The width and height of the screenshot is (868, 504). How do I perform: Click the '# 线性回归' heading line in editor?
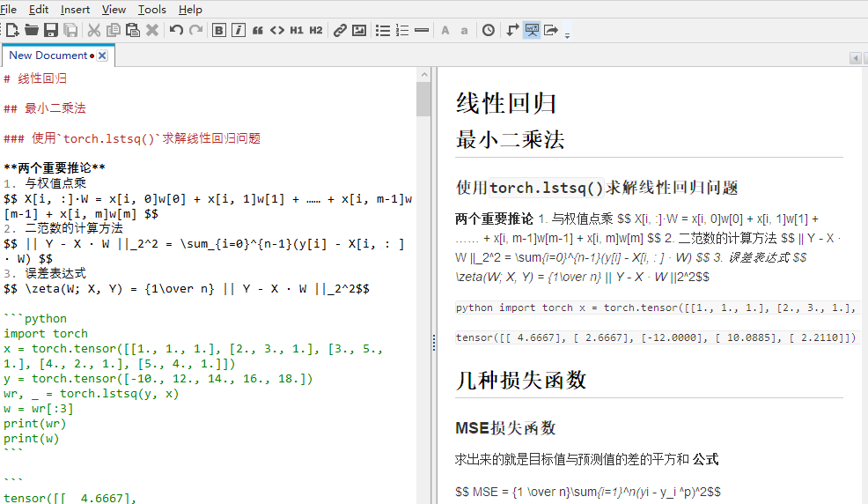click(35, 78)
